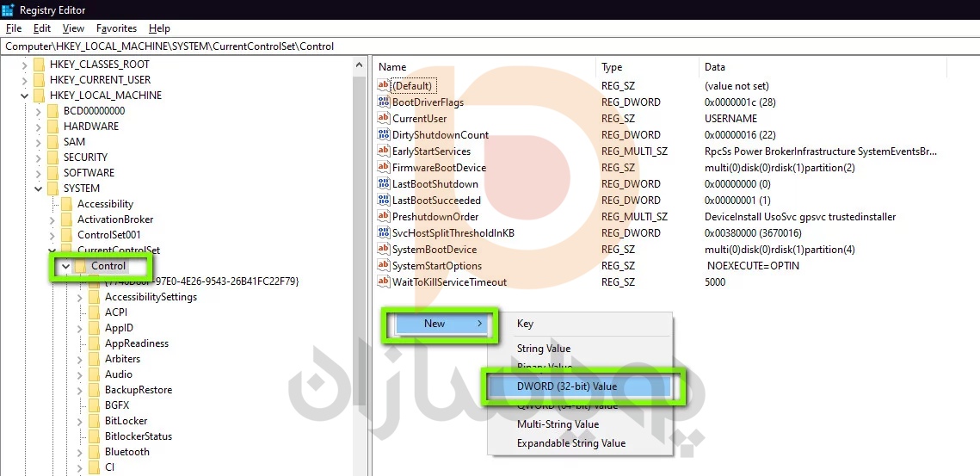The image size is (980, 476).
Task: Click the EarlyStartServices value icon
Action: click(384, 151)
